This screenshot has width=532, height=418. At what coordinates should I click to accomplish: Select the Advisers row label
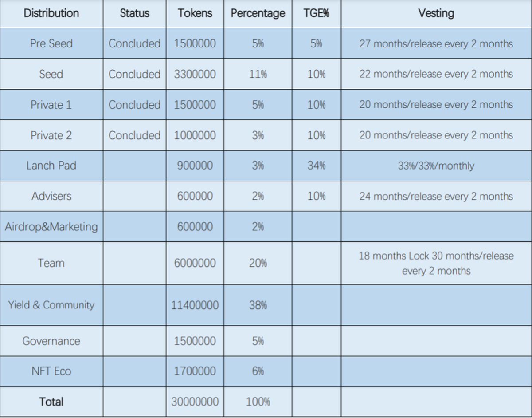pyautogui.click(x=51, y=196)
